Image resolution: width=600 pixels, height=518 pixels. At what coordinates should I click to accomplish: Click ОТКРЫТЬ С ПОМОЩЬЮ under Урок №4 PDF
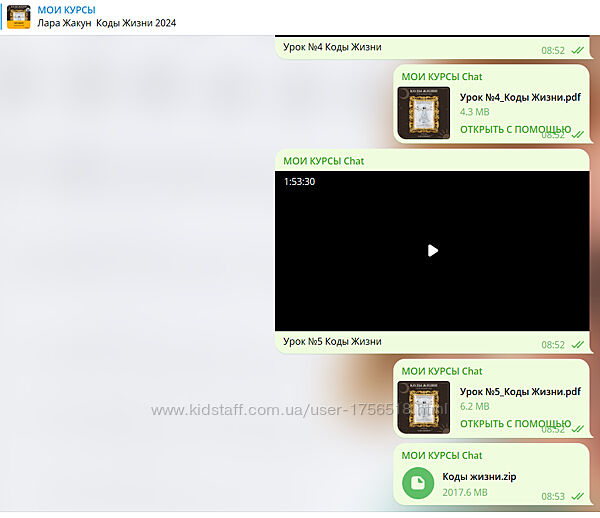point(514,130)
